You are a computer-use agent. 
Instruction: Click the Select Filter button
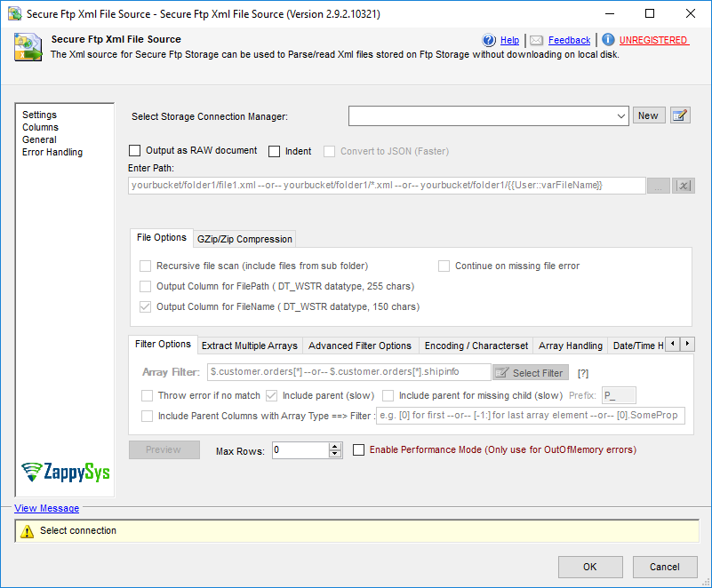coord(531,373)
